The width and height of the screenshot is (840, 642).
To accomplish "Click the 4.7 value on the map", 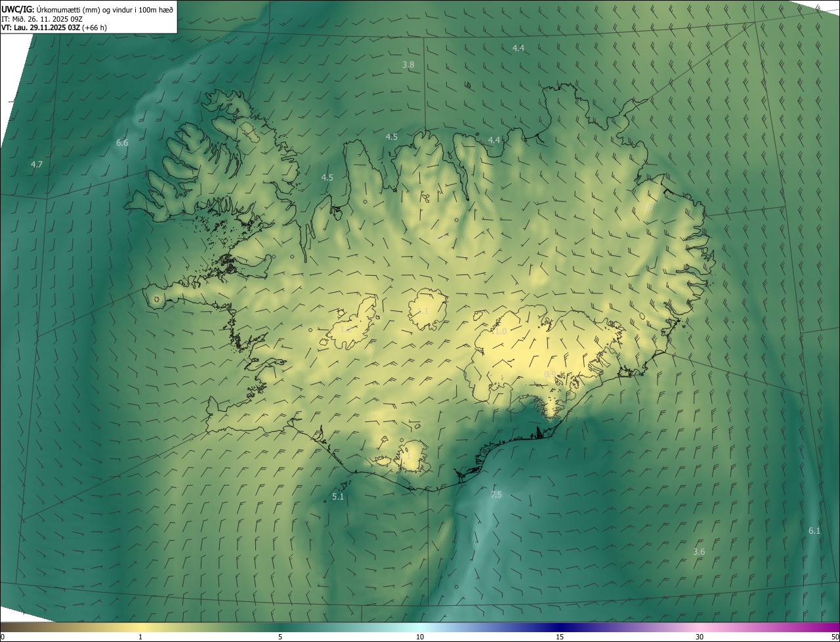I will pyautogui.click(x=37, y=165).
